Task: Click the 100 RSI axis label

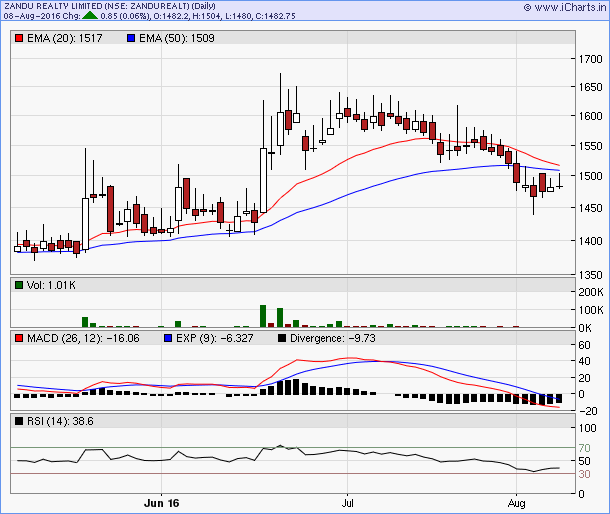Action: (x=587, y=428)
